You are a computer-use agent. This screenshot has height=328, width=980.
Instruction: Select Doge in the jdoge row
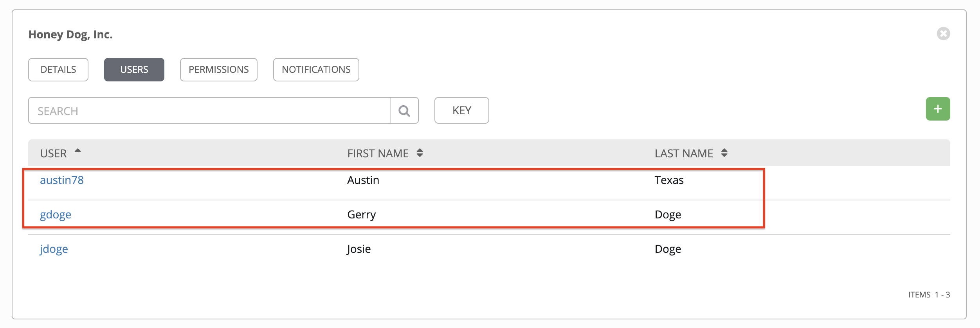coord(668,249)
